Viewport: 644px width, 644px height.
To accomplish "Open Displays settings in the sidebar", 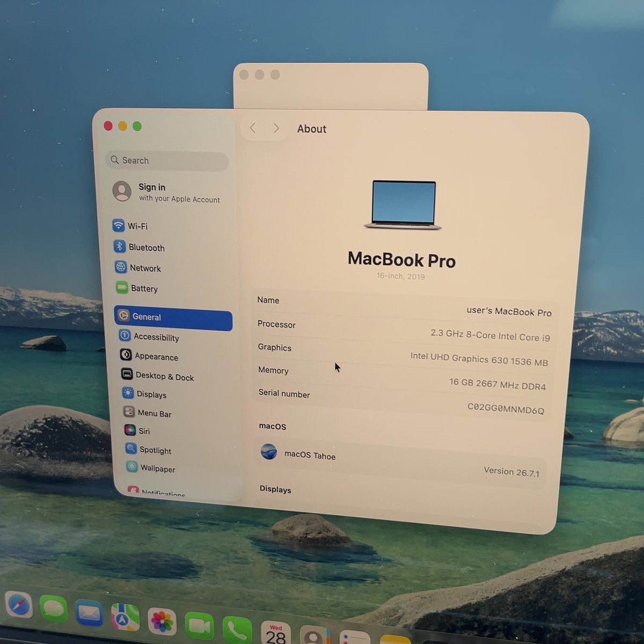I will pos(144,394).
